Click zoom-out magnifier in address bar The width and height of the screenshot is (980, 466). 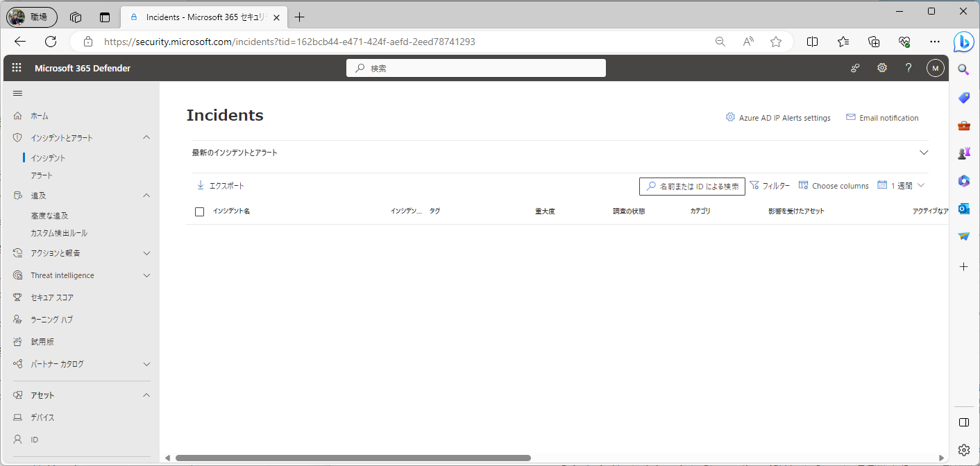click(720, 42)
